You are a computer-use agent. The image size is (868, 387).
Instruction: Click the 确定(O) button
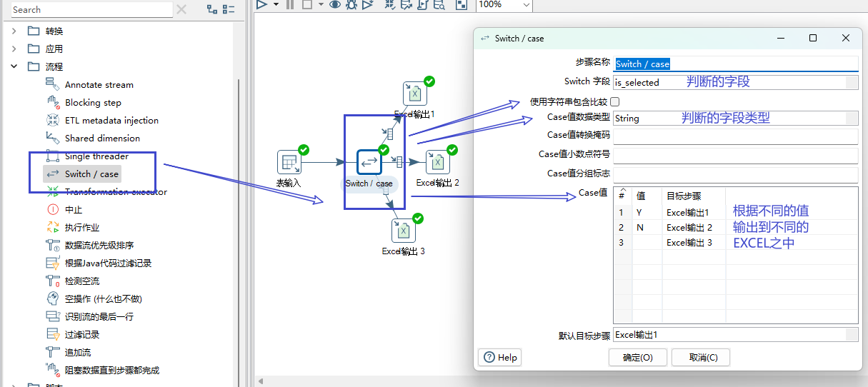pyautogui.click(x=637, y=358)
